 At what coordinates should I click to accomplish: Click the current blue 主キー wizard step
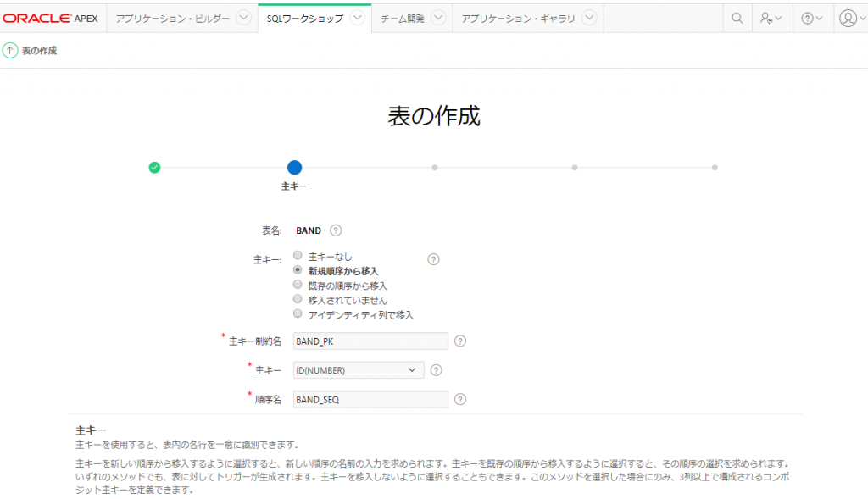tap(294, 167)
